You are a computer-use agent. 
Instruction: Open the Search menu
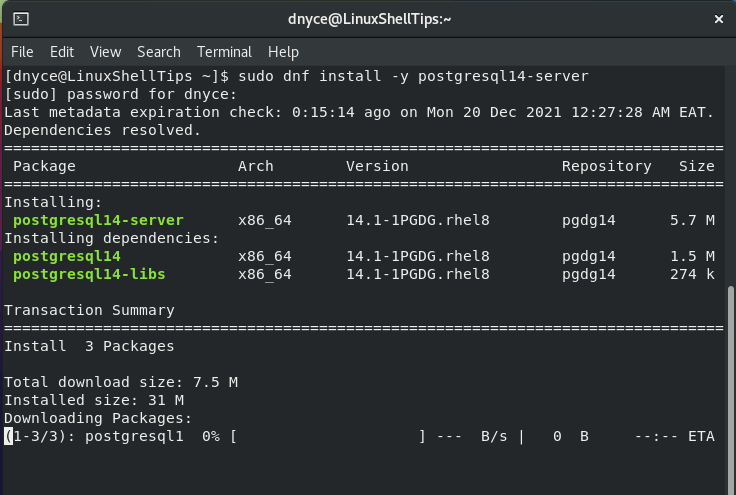[x=159, y=52]
